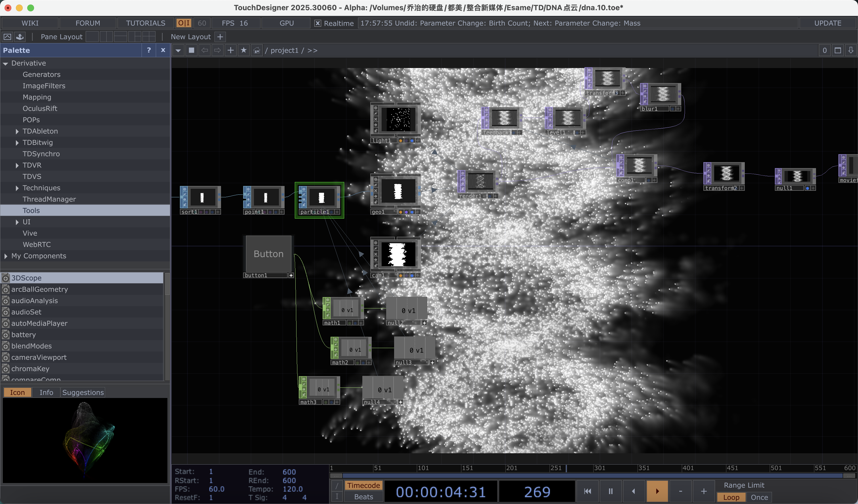Image resolution: width=858 pixels, height=504 pixels.
Task: Click the plus frame step button
Action: tap(704, 491)
